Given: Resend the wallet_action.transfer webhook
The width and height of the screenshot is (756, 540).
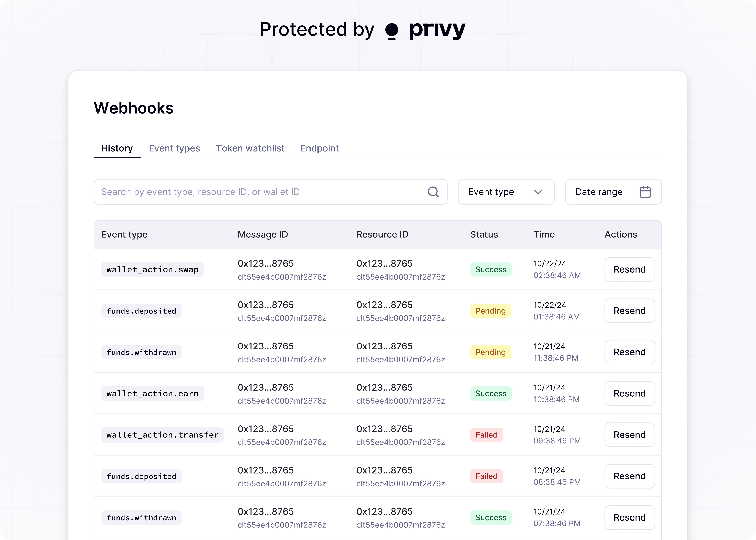Looking at the screenshot, I should (630, 435).
